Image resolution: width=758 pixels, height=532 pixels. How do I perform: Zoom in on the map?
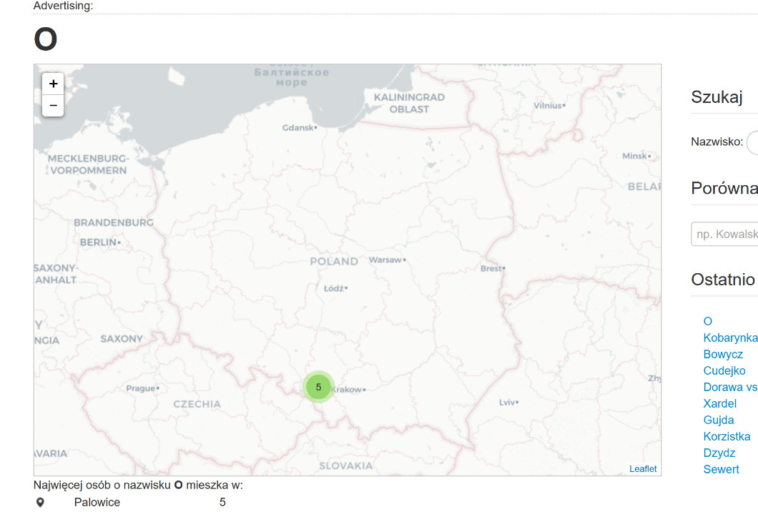coord(53,84)
